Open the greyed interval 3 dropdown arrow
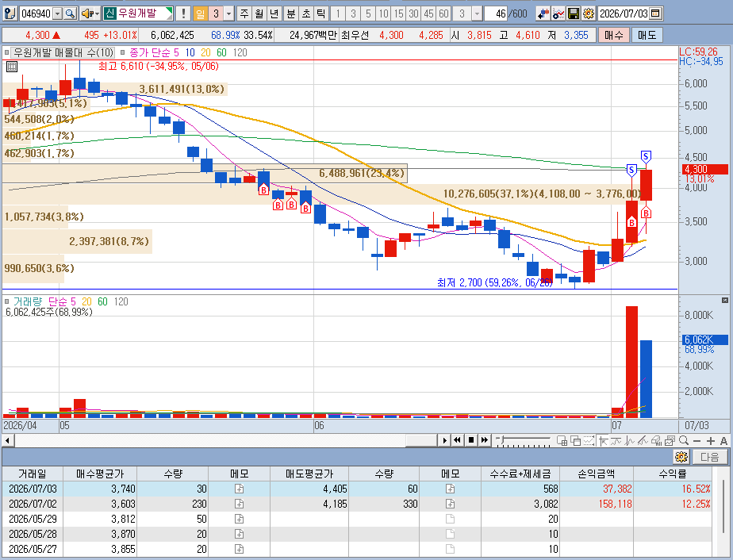 coord(477,13)
